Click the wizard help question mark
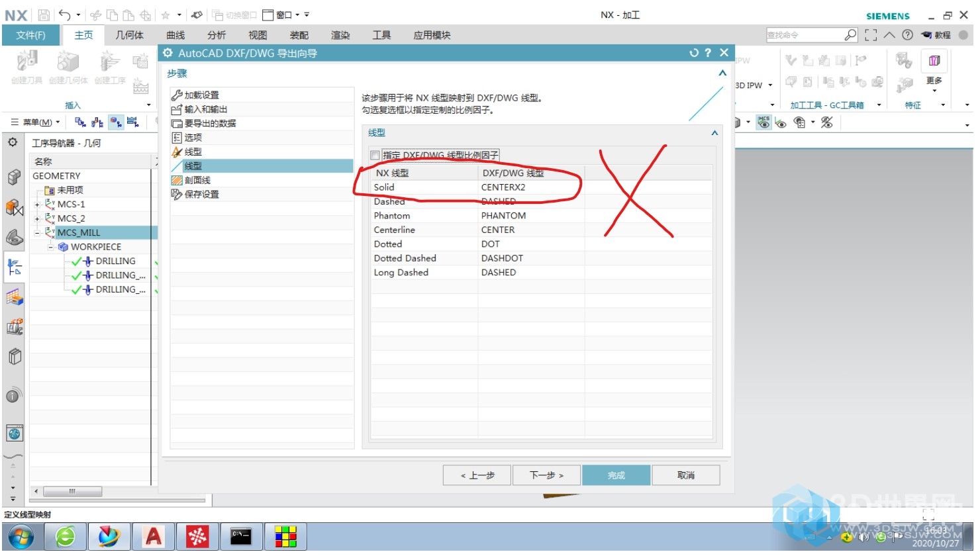This screenshot has width=980, height=556. [708, 53]
